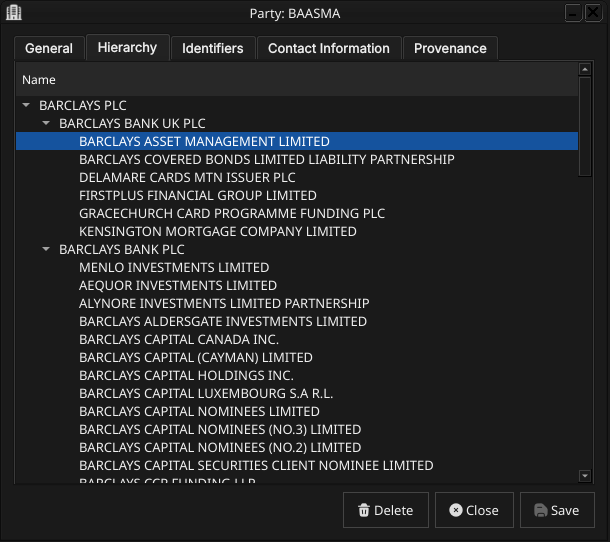This screenshot has height=542, width=610.
Task: Select DELAMARE CARDS MTN ISSUER PLC
Action: (x=297, y=177)
